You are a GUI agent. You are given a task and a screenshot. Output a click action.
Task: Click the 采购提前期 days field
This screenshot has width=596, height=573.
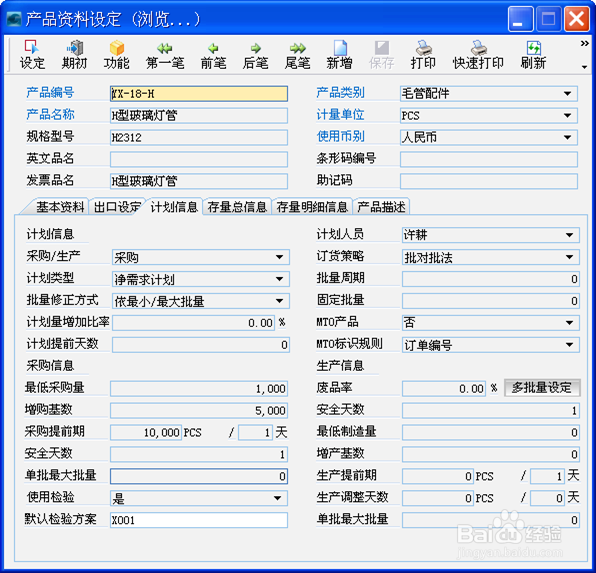[x=255, y=432]
